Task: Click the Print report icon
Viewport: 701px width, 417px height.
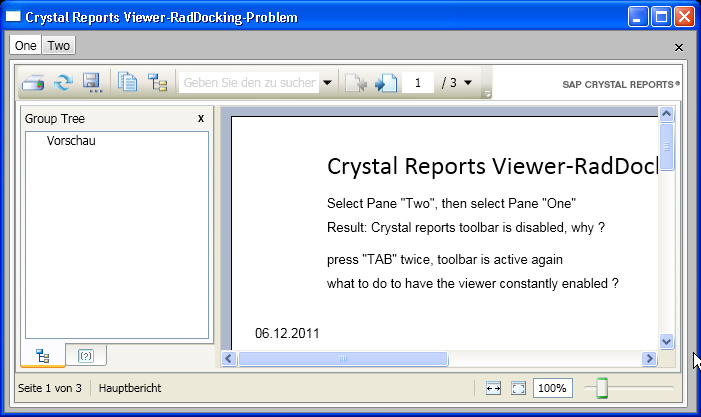Action: 33,83
